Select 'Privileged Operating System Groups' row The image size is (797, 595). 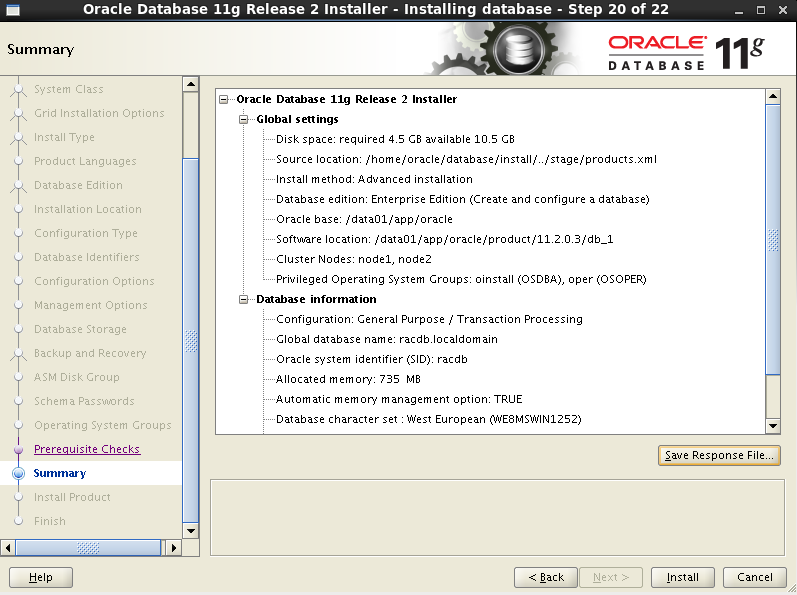[x=461, y=279]
